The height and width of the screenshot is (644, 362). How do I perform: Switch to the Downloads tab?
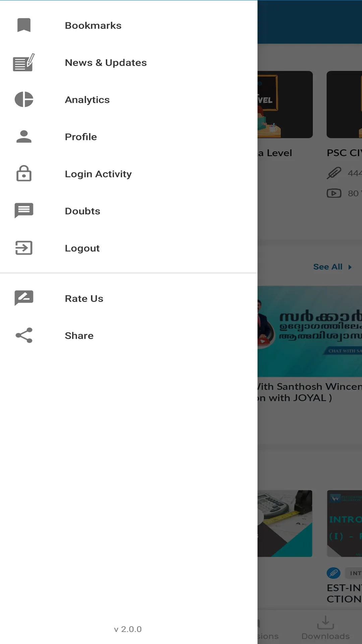(325, 628)
